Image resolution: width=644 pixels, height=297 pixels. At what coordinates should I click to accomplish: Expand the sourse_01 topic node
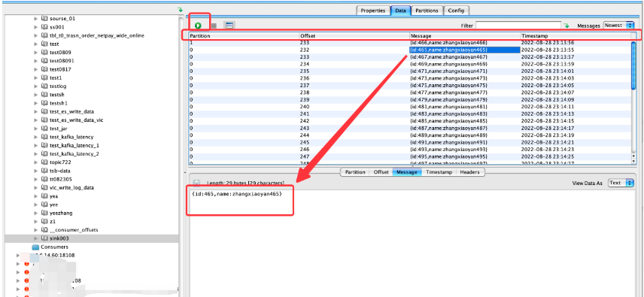(x=35, y=19)
